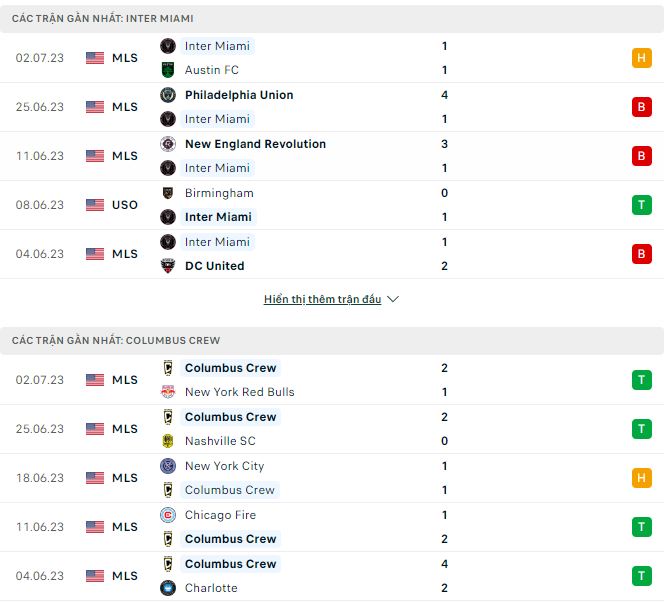Click the Austin FC team logo

(168, 70)
